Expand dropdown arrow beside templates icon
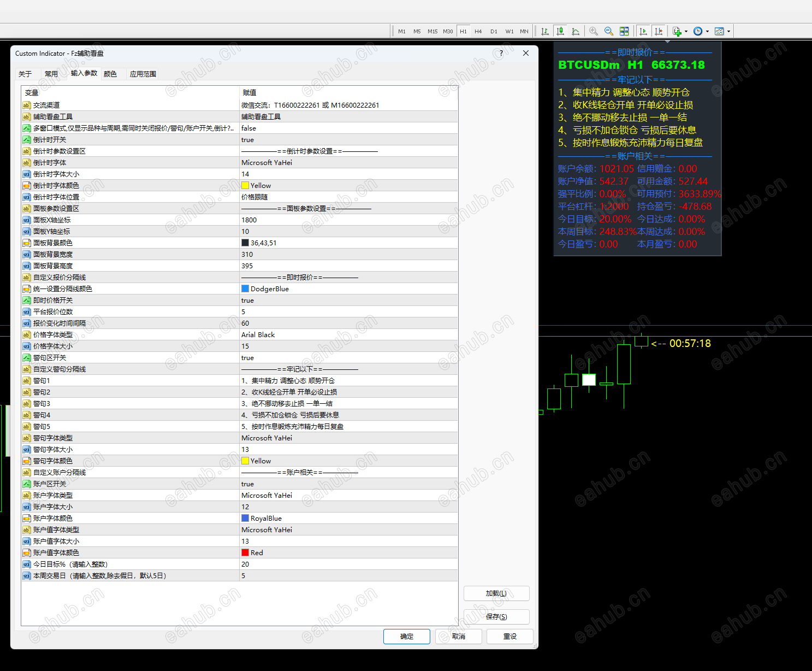Image resolution: width=812 pixels, height=671 pixels. (x=728, y=31)
